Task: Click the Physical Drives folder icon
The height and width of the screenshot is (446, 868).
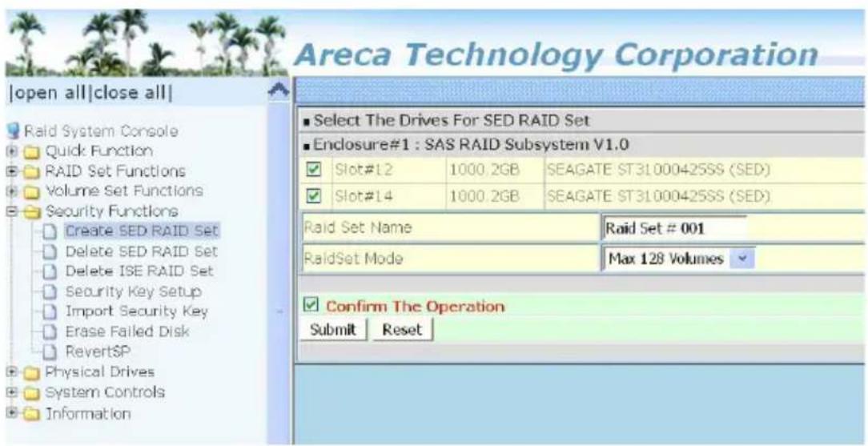Action: (33, 372)
